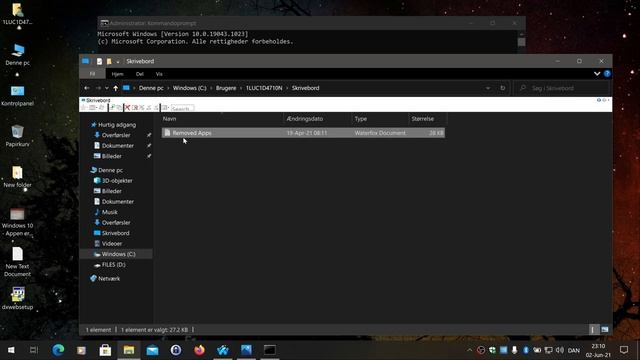The width and height of the screenshot is (640, 360).
Task: Open Dokumenter under Denne pc
Action: [118, 202]
